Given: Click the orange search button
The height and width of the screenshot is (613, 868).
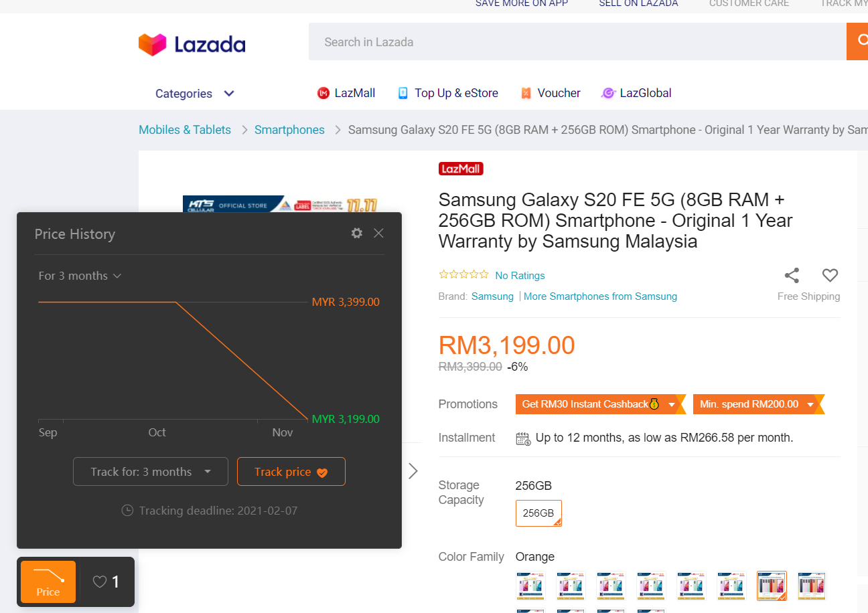Looking at the screenshot, I should 857,41.
